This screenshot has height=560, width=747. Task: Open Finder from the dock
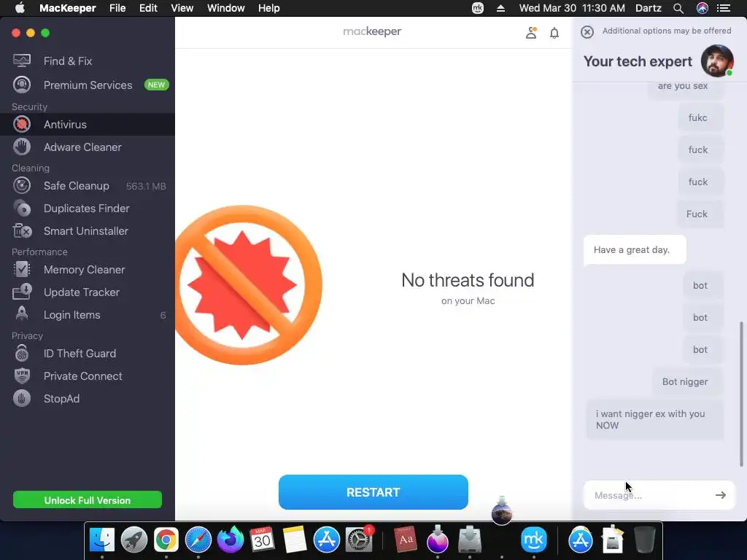coord(102,540)
